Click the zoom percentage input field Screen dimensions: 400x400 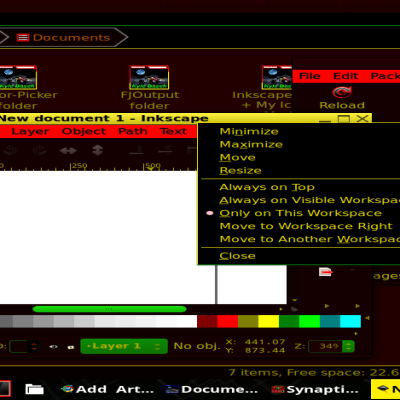pyautogui.click(x=326, y=346)
